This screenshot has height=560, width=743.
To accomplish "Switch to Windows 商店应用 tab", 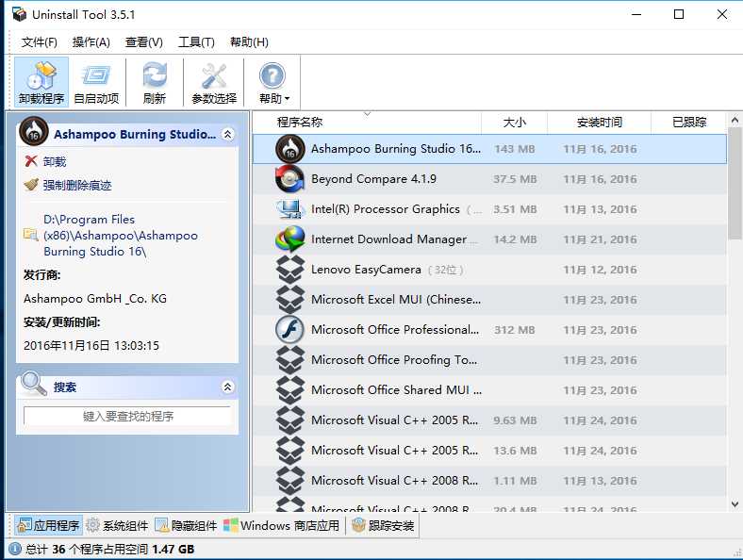I will [x=282, y=525].
